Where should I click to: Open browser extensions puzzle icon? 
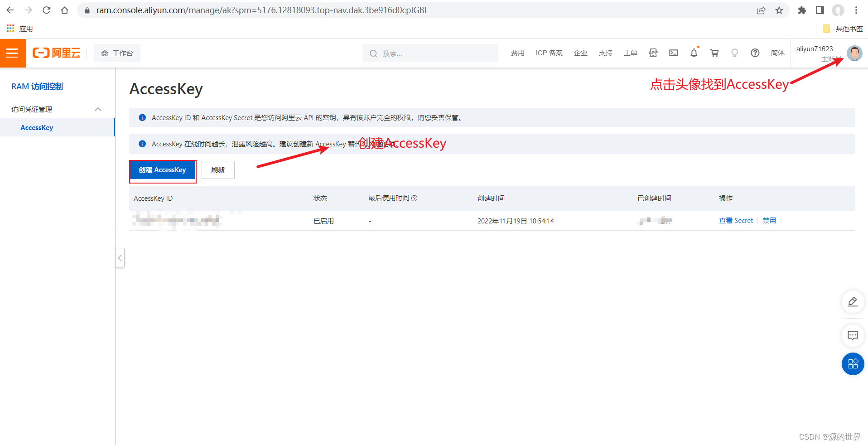tap(802, 10)
